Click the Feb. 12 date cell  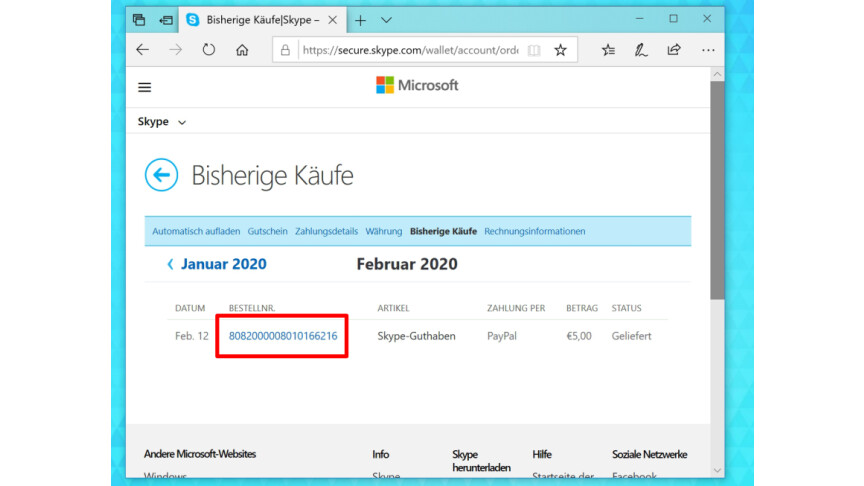[192, 336]
